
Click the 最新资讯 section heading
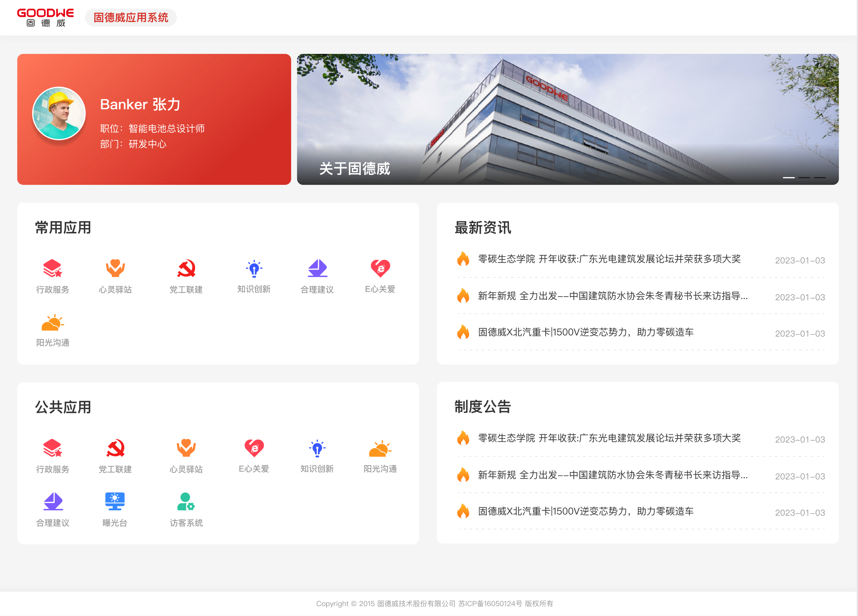point(483,228)
